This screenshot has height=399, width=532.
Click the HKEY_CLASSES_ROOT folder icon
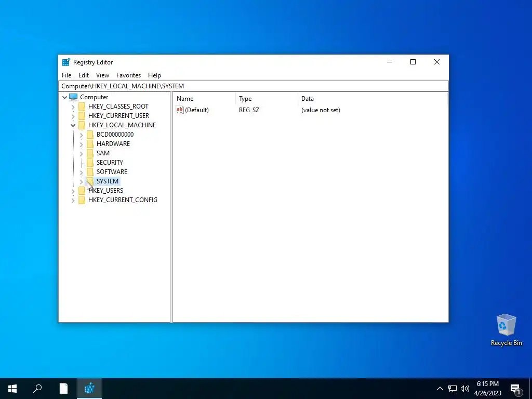82,107
